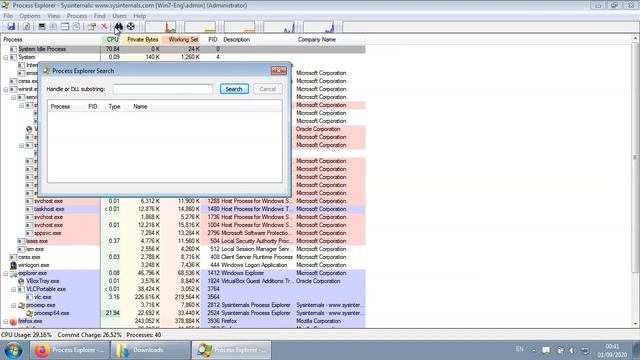Screen dimensions: 640x360
Task: Click the Refresh Now toolbar icon
Action: coord(26,27)
